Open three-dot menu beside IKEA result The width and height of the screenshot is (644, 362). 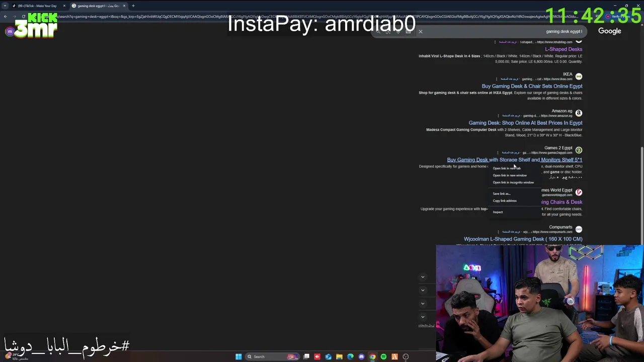point(497,79)
